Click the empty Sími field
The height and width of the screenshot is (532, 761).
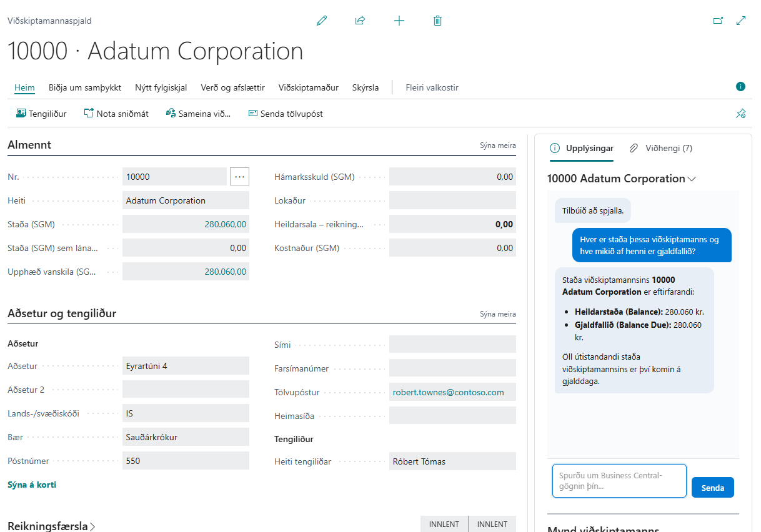(x=452, y=345)
